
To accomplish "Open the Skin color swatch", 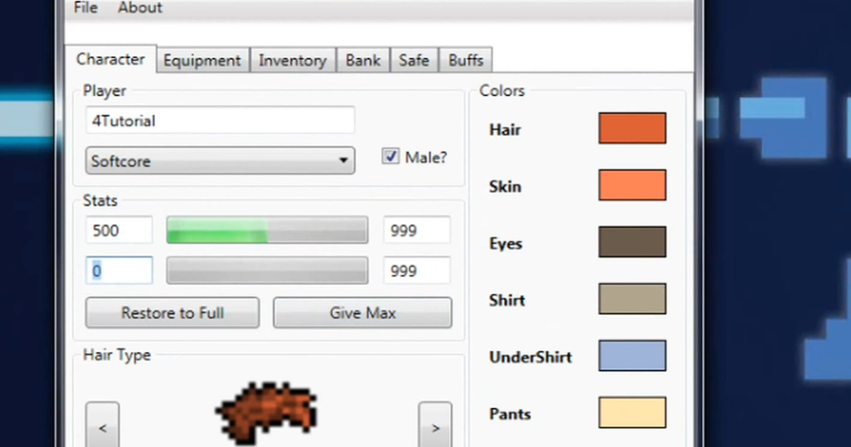I will point(632,185).
